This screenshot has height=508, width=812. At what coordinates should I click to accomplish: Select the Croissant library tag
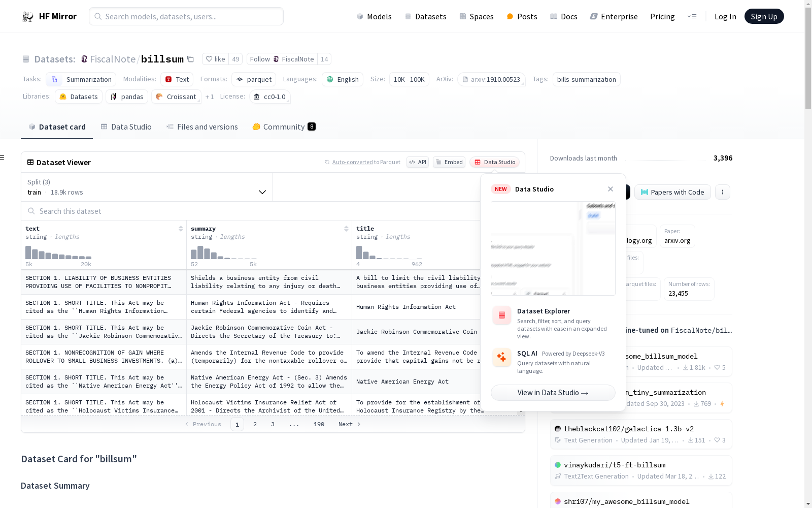coord(176,97)
